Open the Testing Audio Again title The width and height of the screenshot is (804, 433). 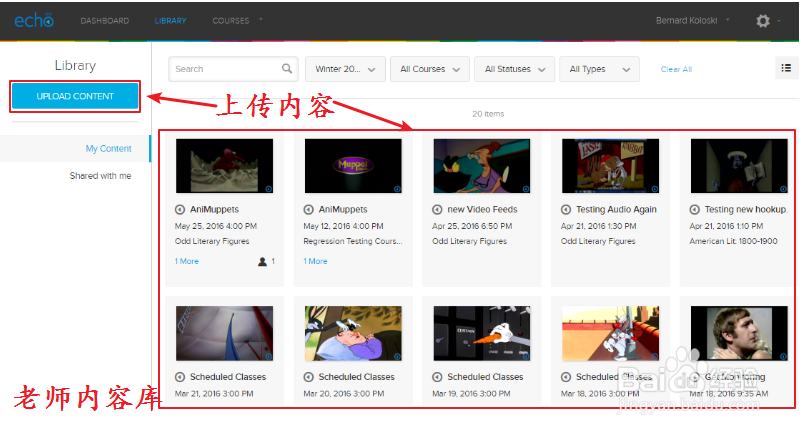point(616,209)
